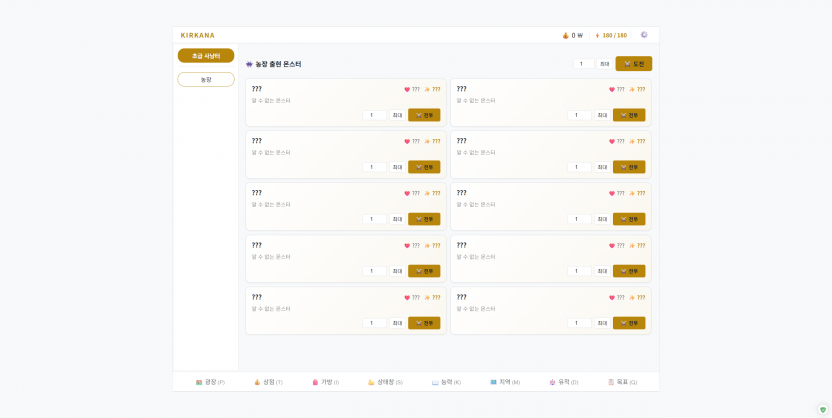Viewport: 832px width, 418px height.
Task: Click 전투 on the last-row left monster card
Action: coord(424,323)
